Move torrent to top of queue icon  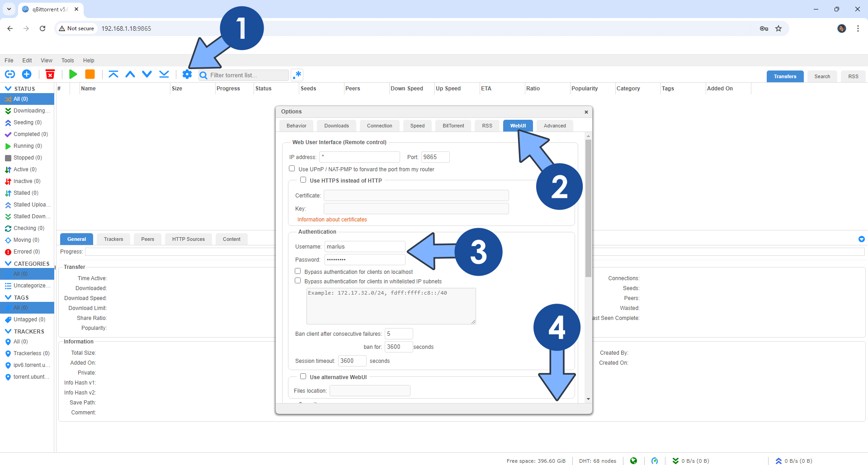click(113, 74)
